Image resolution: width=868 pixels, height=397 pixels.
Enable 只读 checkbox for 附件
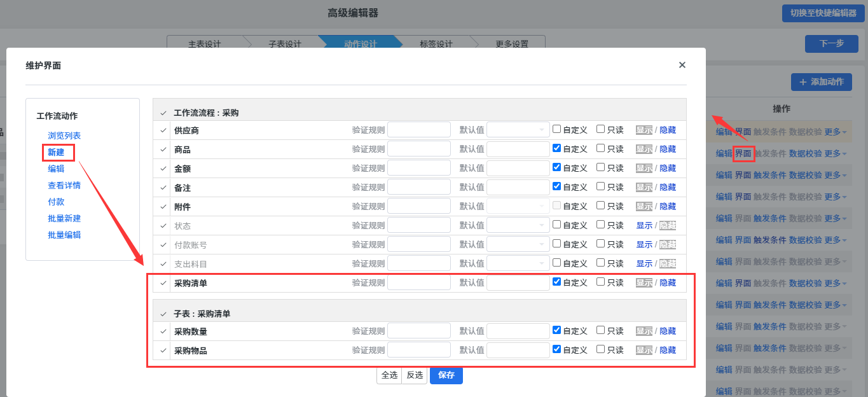click(x=600, y=205)
